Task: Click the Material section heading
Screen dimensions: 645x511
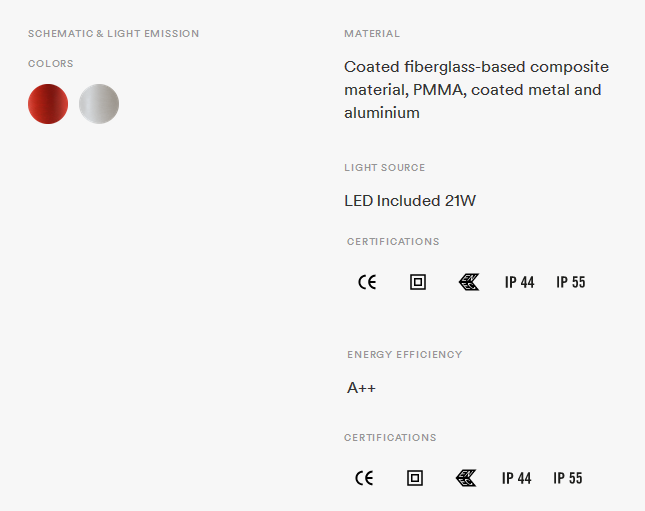Action: click(x=372, y=34)
